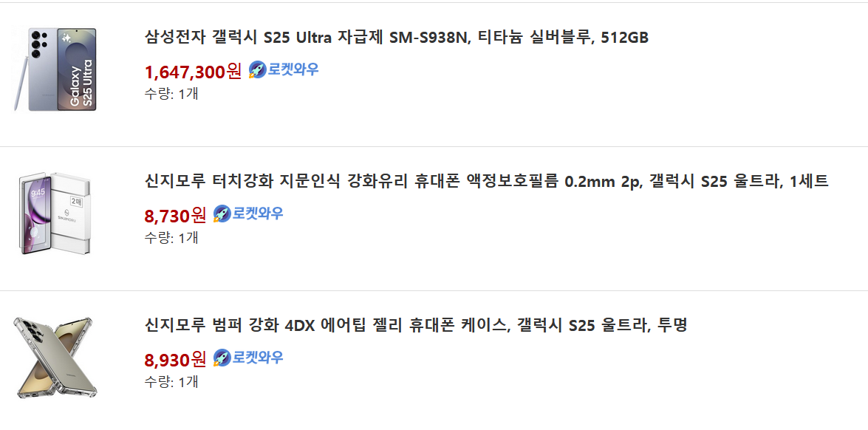This screenshot has width=868, height=430.
Task: Click the 8,930원 price
Action: pyautogui.click(x=175, y=360)
